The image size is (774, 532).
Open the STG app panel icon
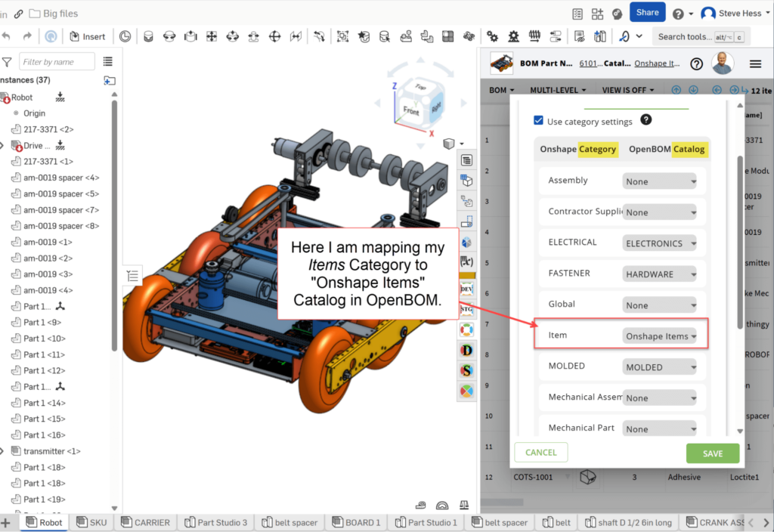(x=466, y=309)
